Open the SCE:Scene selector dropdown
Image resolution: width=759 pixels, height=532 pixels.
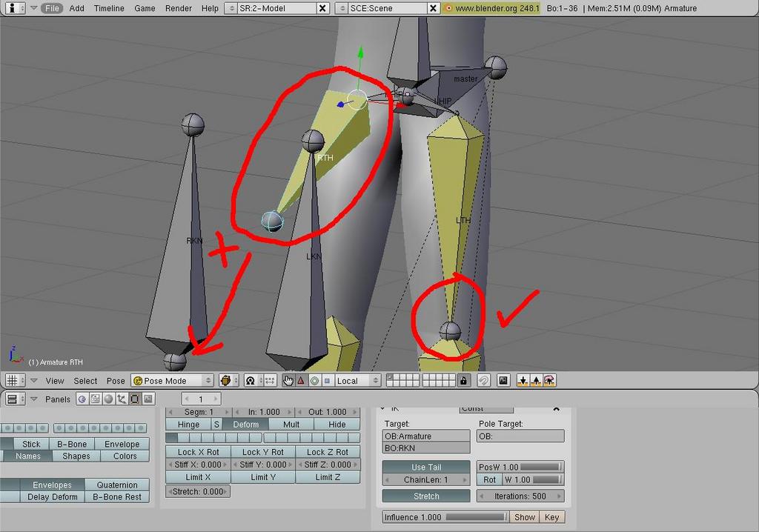click(x=342, y=8)
